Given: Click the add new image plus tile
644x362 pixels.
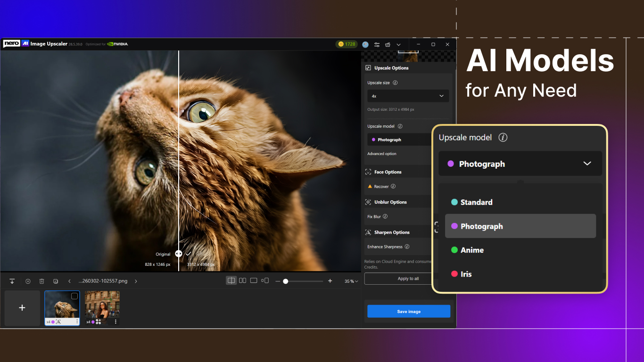Looking at the screenshot, I should pyautogui.click(x=22, y=308).
